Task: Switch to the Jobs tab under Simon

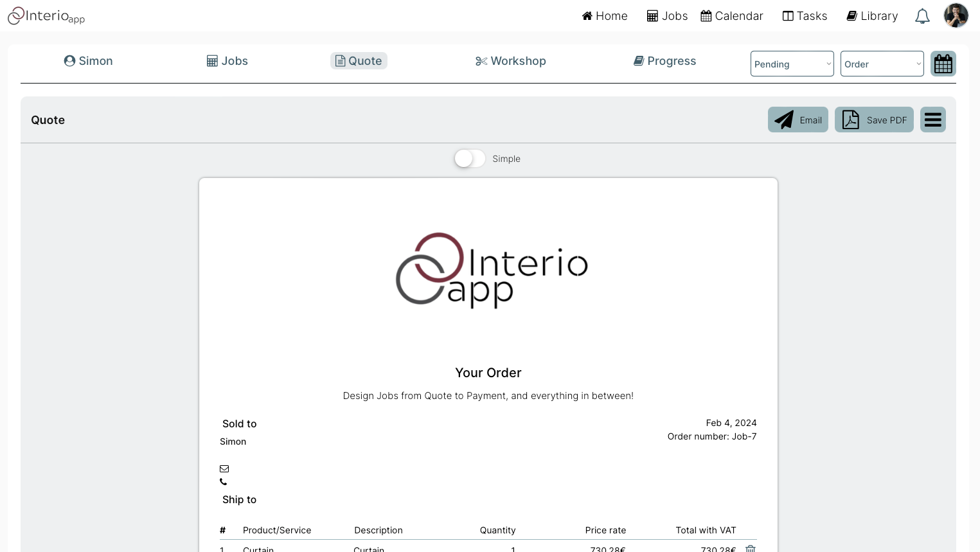Action: coord(227,61)
